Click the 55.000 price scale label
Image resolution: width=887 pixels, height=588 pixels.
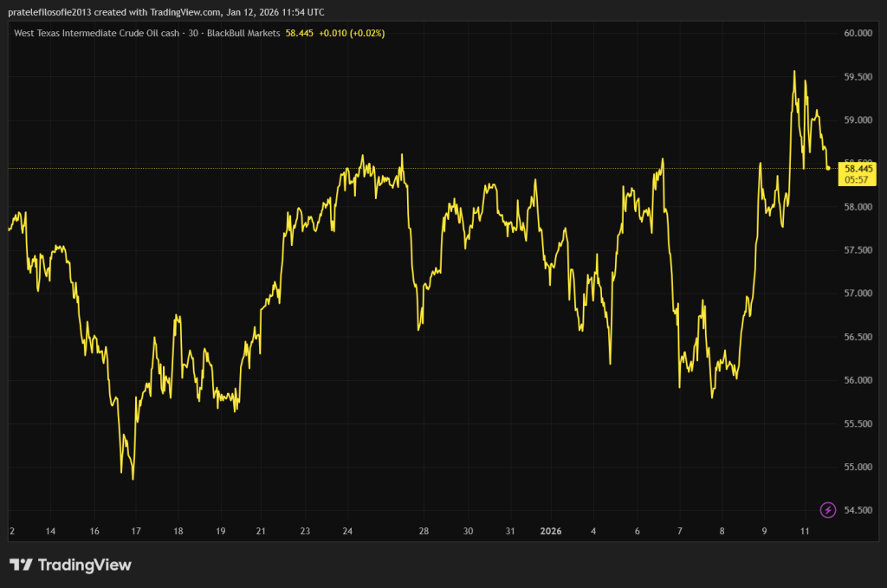click(857, 467)
